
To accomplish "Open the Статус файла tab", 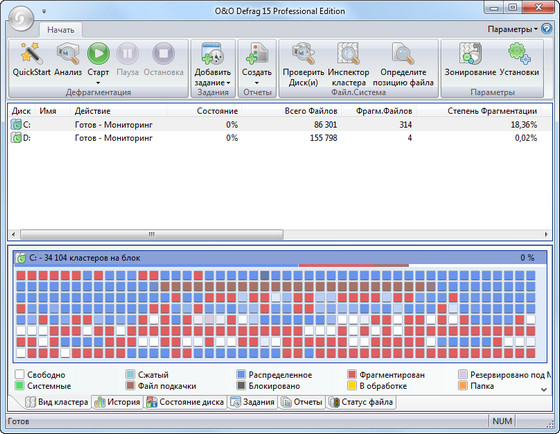I will click(x=361, y=402).
